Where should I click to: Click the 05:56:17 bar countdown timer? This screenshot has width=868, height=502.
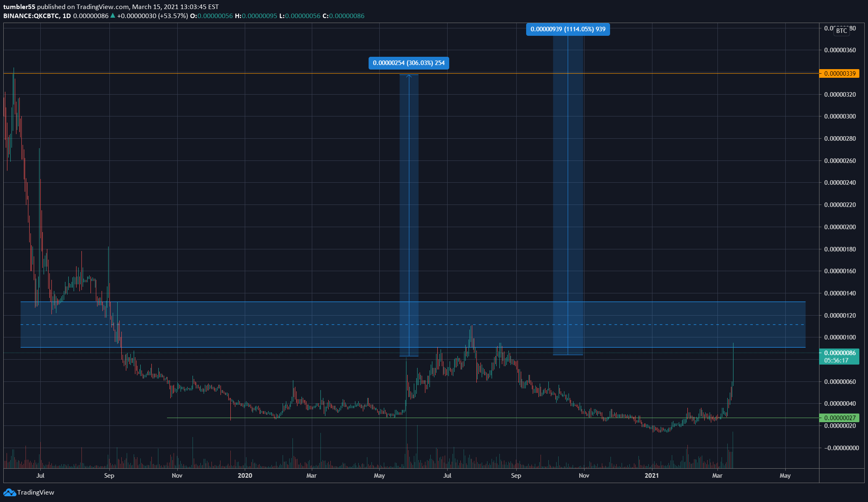point(836,360)
